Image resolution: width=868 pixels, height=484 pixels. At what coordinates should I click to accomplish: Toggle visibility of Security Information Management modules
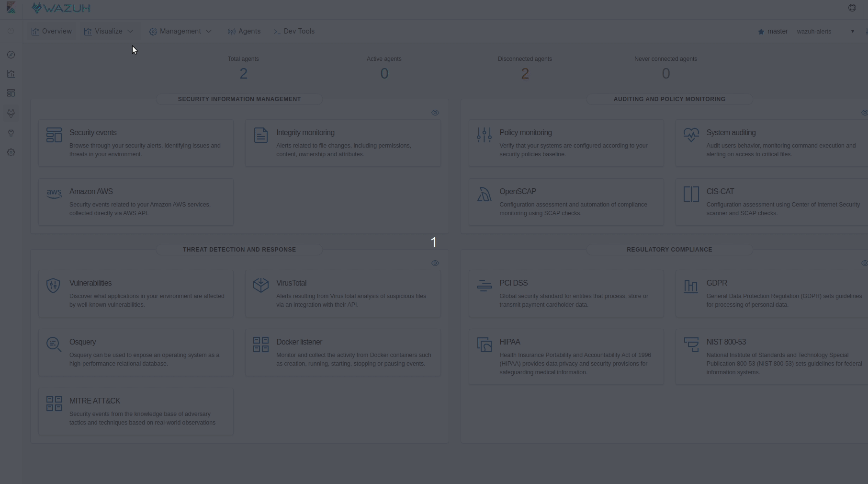[435, 113]
